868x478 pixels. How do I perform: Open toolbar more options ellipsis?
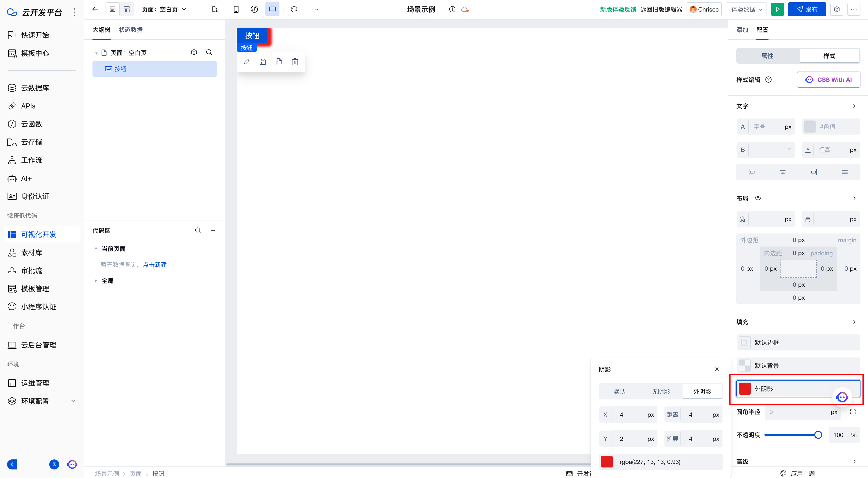pos(315,10)
